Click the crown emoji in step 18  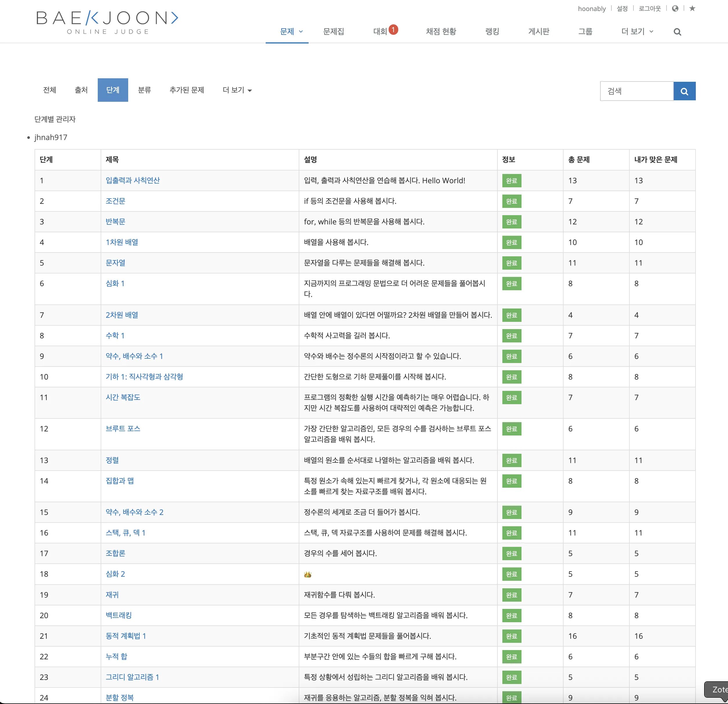307,574
